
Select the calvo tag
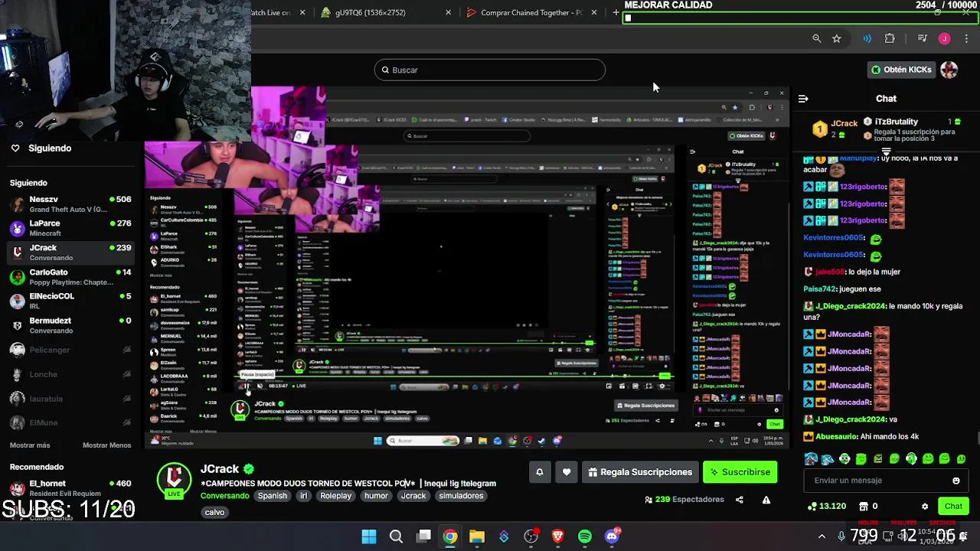(214, 512)
